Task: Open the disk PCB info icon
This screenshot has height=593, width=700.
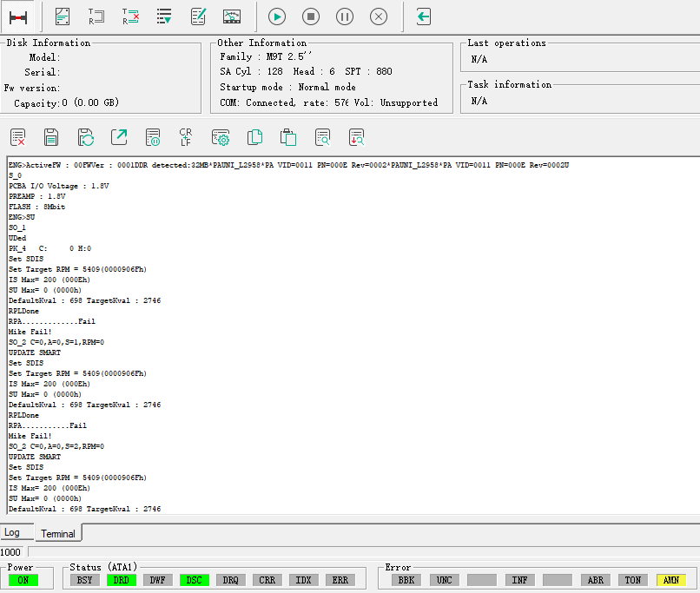Action: [x=63, y=17]
